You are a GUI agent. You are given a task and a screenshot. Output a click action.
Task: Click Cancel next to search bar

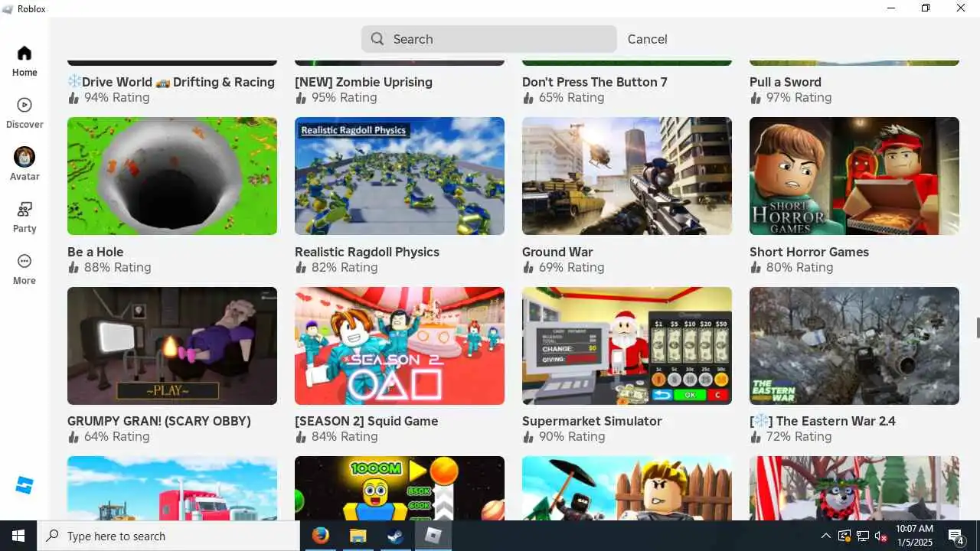pos(647,39)
